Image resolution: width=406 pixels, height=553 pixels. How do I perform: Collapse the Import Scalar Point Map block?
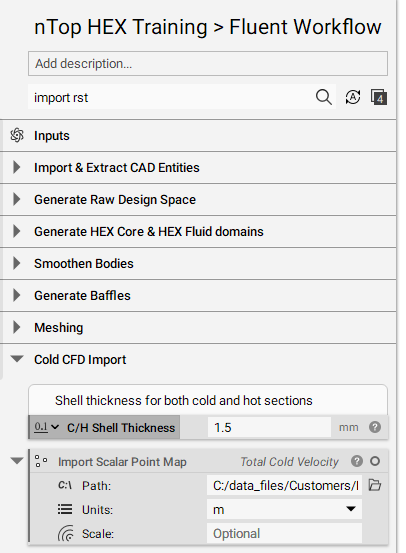[x=17, y=461]
